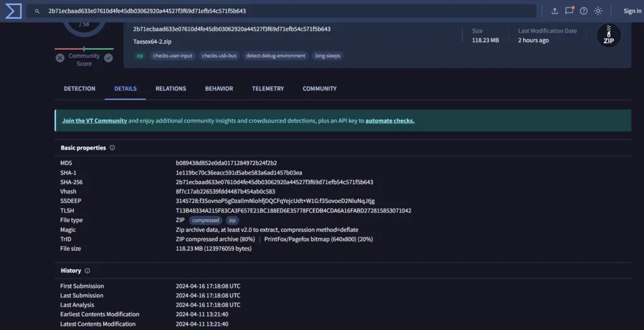Click info icon beside History
This screenshot has height=330, width=644.
click(87, 271)
